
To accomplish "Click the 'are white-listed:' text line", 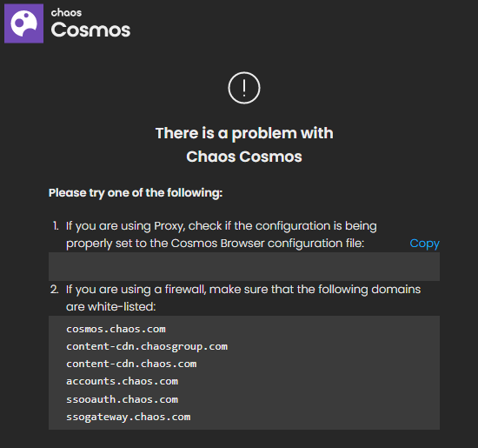I will pyautogui.click(x=111, y=307).
